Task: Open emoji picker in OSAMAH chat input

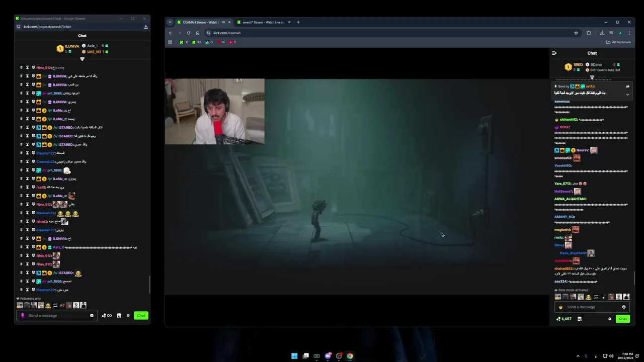Action: 624,307
